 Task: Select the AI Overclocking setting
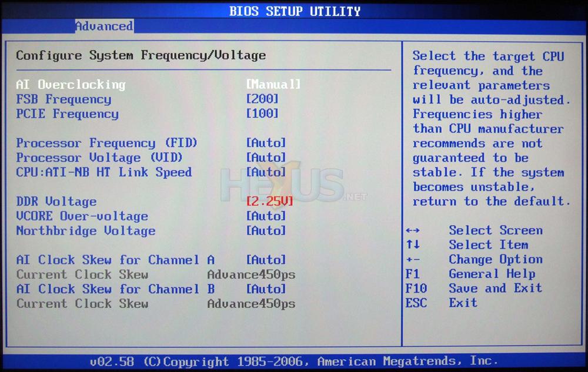tap(71, 85)
